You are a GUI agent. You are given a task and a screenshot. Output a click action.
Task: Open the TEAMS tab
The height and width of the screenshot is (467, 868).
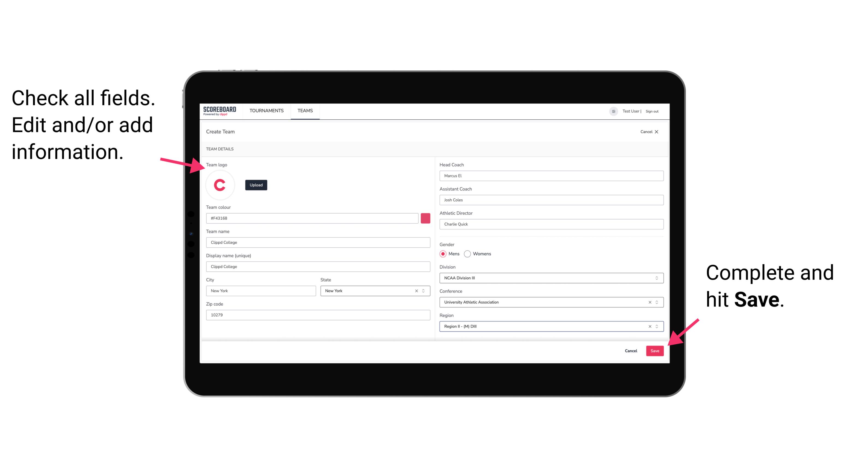[x=305, y=111]
